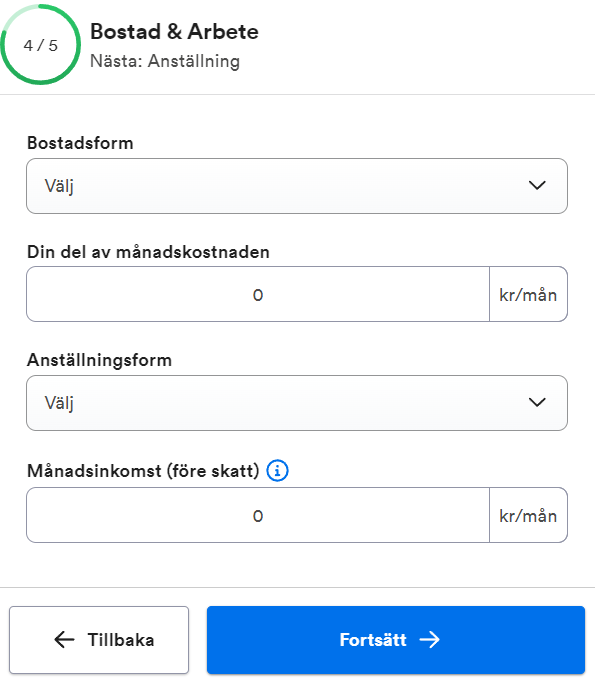Image resolution: width=595 pixels, height=678 pixels.
Task: Open the Bostadsform dropdown
Action: [297, 186]
